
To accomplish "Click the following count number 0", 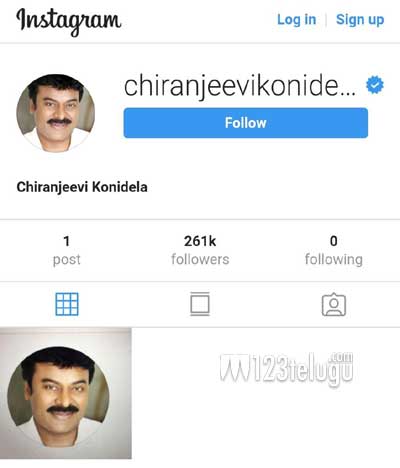I will [334, 241].
